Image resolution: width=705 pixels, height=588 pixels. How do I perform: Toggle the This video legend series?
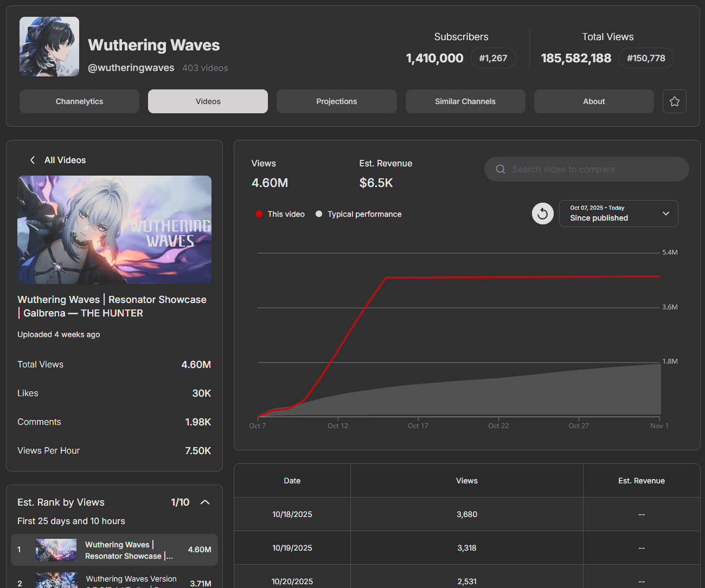[x=280, y=214]
